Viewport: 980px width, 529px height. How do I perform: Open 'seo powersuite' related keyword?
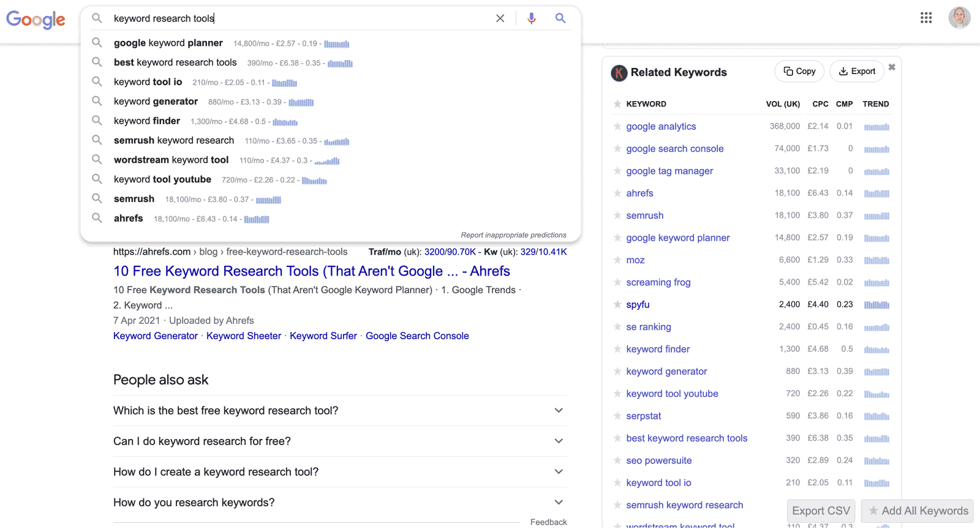(x=659, y=461)
